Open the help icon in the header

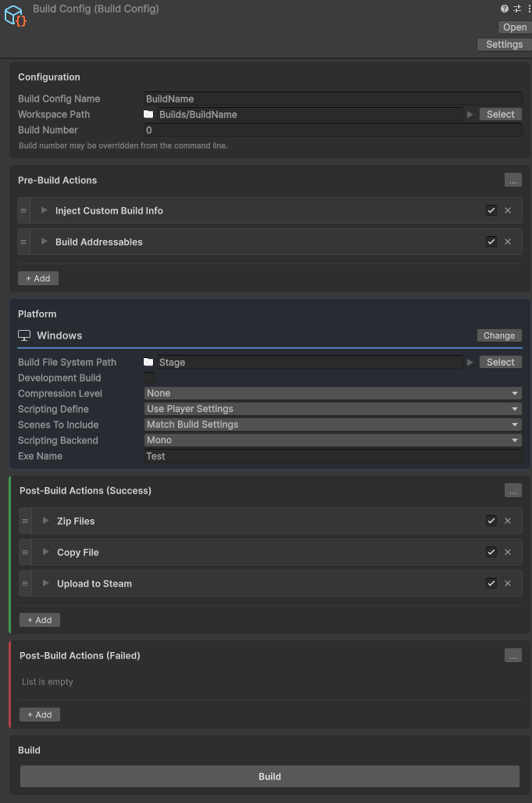(x=505, y=9)
